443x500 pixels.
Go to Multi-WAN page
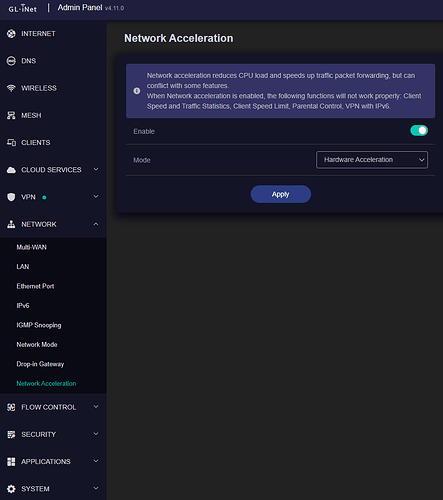point(32,247)
